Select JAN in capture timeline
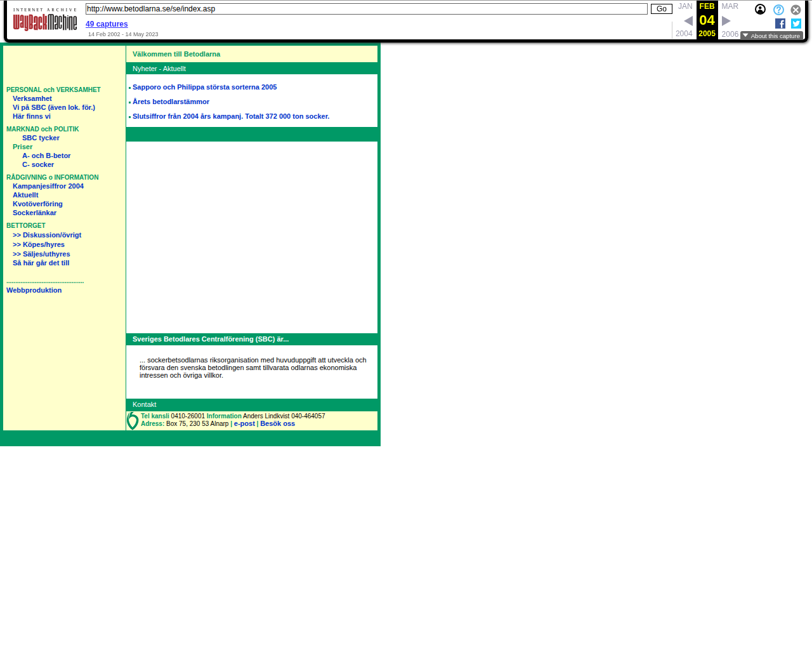Image resolution: width=812 pixels, height=650 pixels. tap(685, 6)
